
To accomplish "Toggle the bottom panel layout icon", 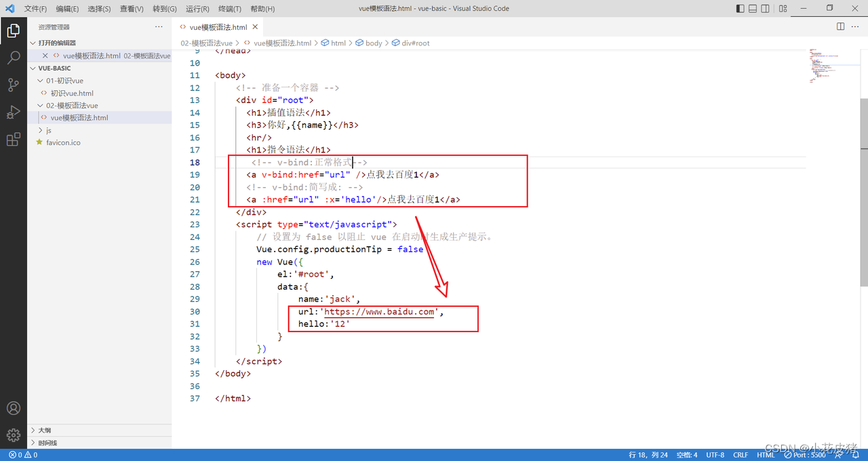I will (x=753, y=9).
